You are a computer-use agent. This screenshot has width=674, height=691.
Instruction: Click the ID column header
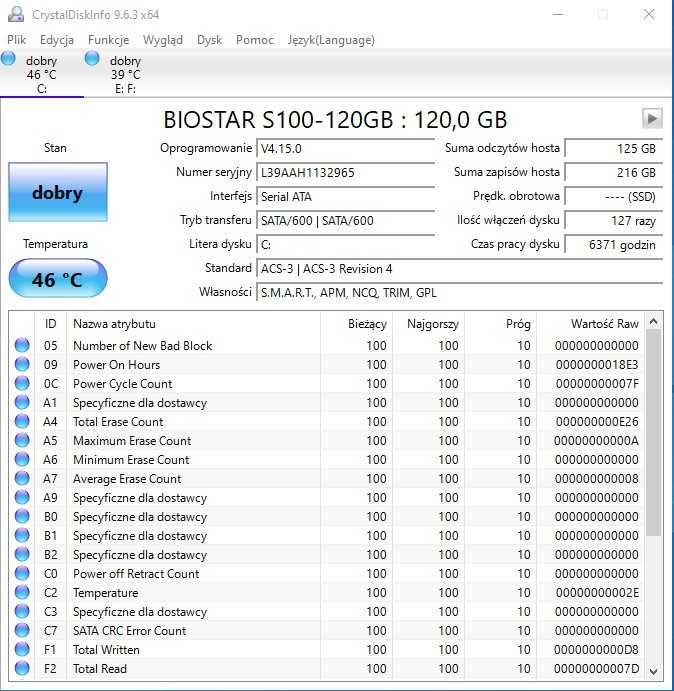click(50, 324)
